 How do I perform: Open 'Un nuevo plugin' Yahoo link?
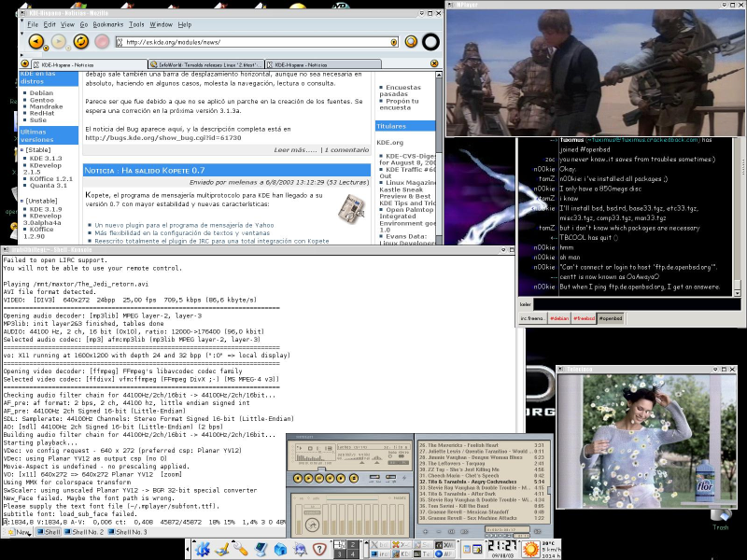pyautogui.click(x=184, y=225)
